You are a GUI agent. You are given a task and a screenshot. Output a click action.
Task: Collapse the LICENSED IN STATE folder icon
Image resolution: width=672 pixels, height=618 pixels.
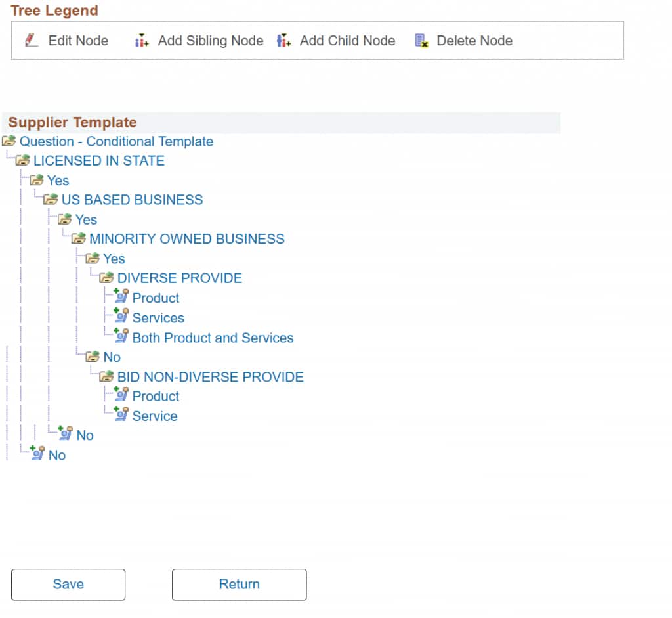[x=22, y=160]
